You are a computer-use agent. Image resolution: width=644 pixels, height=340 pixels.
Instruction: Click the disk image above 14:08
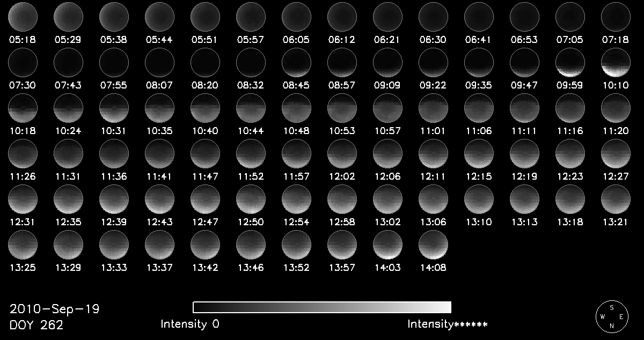[x=433, y=245]
